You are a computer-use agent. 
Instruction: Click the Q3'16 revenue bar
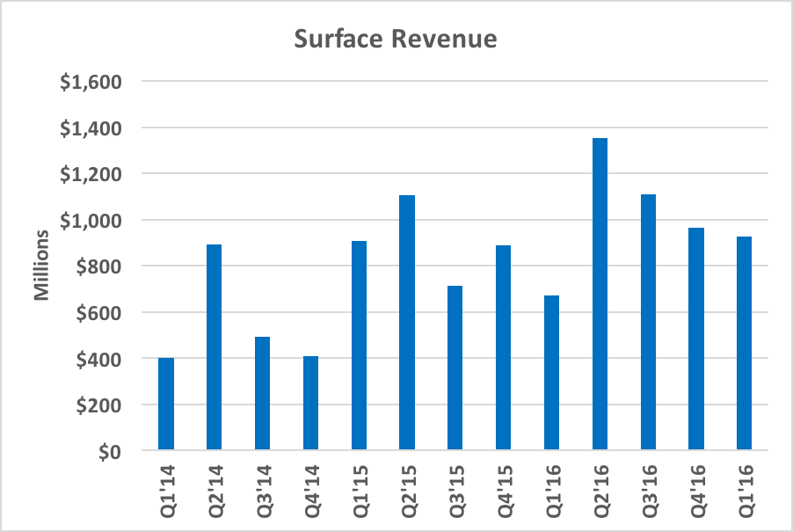pyautogui.click(x=648, y=323)
